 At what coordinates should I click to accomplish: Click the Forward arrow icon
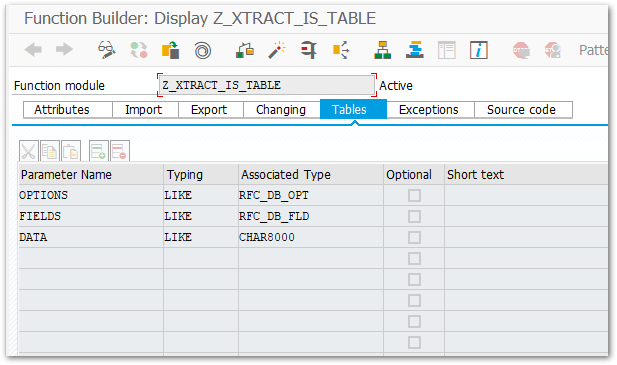[64, 50]
